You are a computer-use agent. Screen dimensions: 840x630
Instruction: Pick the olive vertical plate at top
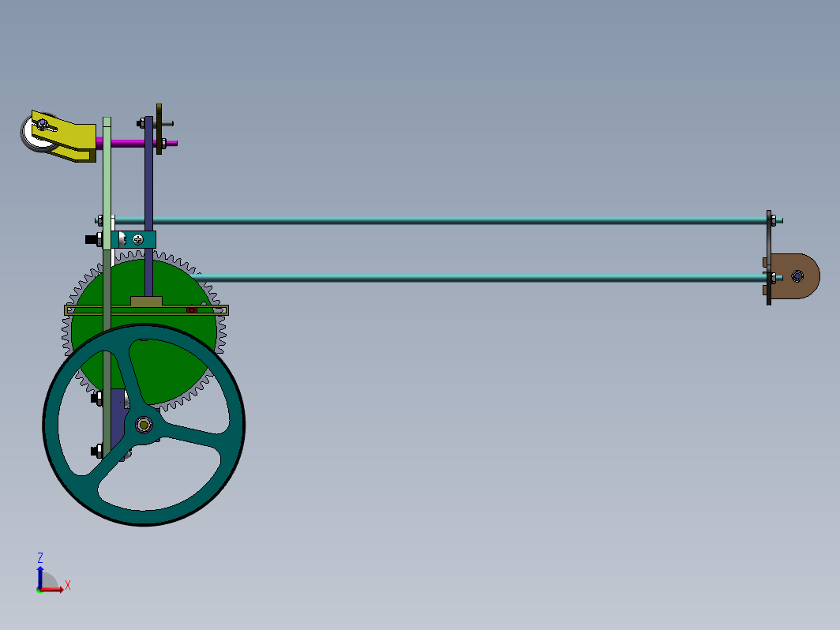coord(159,129)
